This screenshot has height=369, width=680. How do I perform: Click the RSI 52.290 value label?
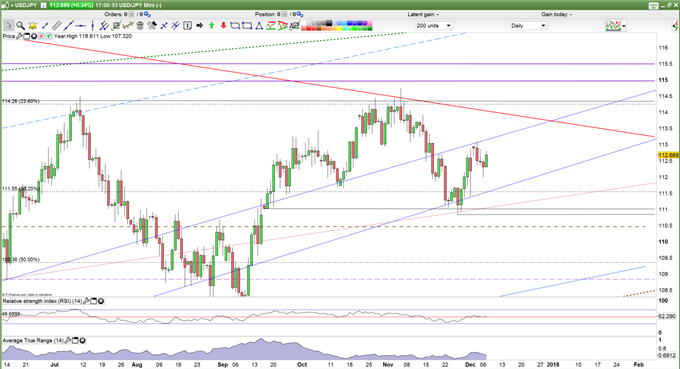667,316
